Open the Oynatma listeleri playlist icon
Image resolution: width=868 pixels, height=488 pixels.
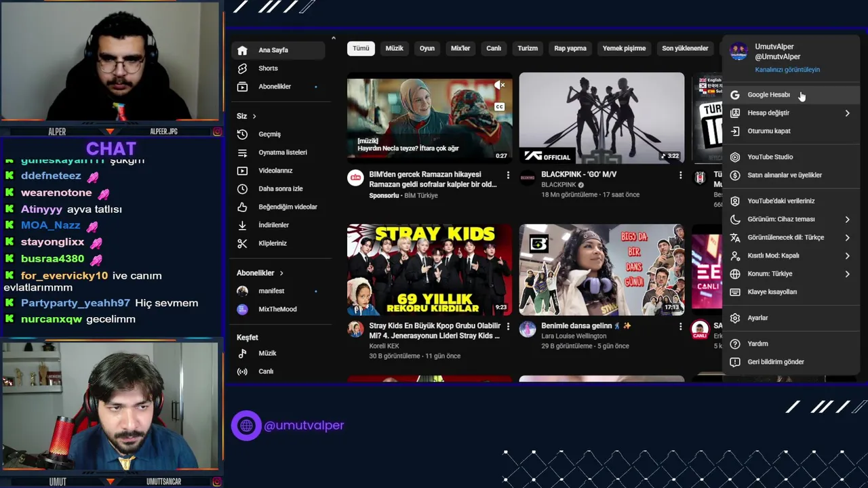(243, 152)
